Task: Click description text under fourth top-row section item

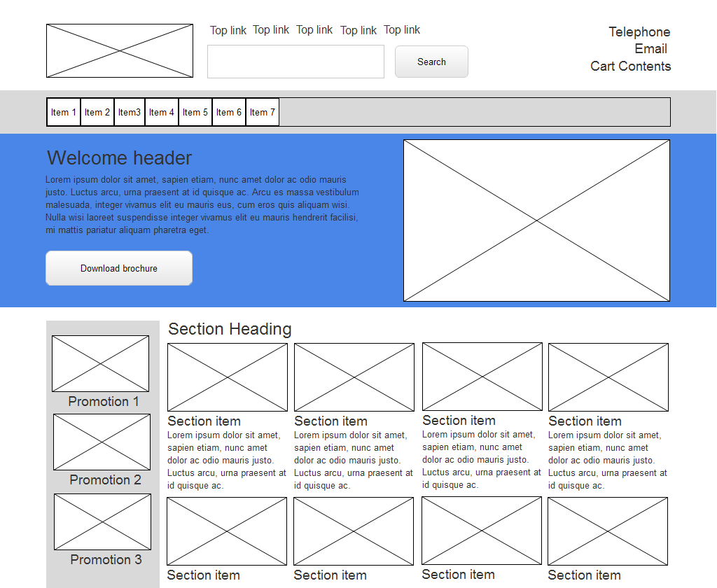Action: click(x=608, y=461)
